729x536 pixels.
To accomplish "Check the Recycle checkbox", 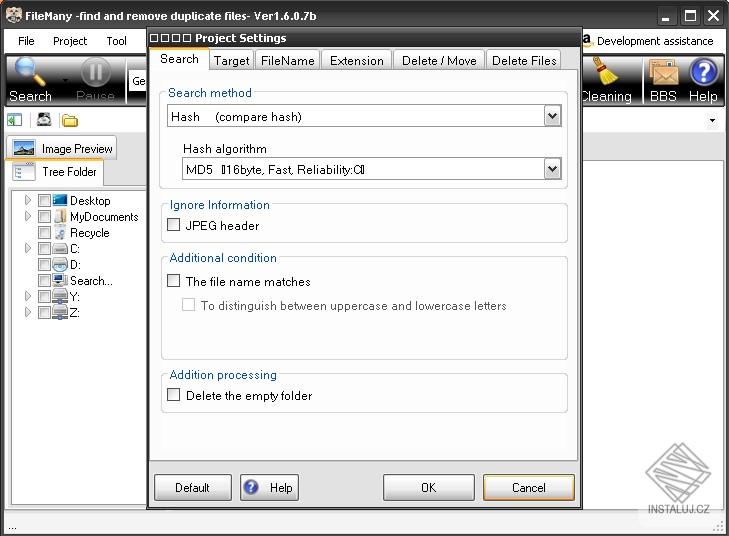I will [44, 232].
